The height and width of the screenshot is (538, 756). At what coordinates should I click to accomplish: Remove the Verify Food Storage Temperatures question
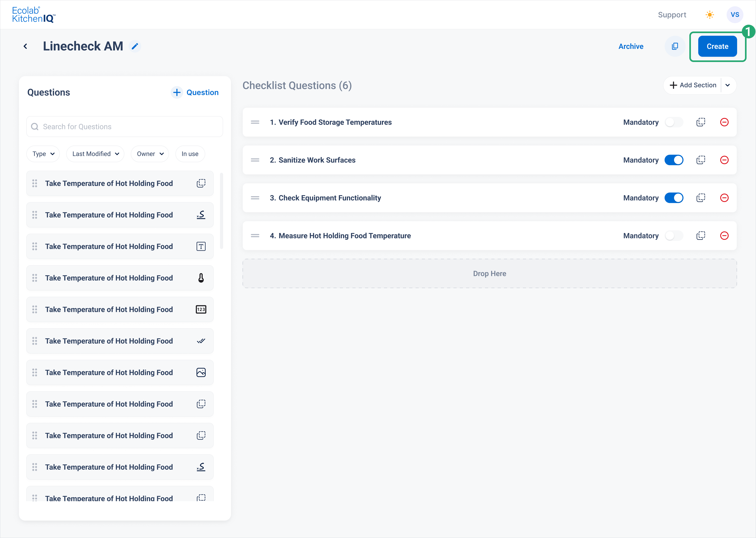724,122
